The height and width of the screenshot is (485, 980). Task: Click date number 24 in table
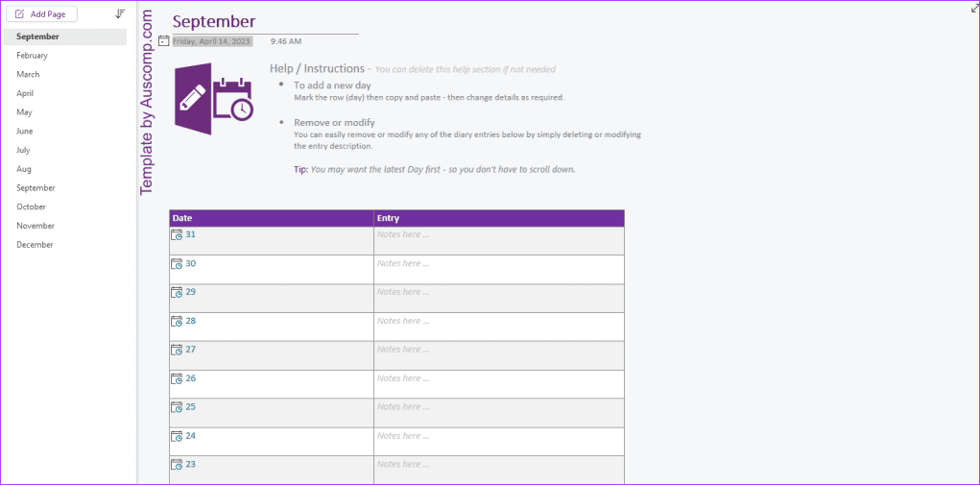191,436
